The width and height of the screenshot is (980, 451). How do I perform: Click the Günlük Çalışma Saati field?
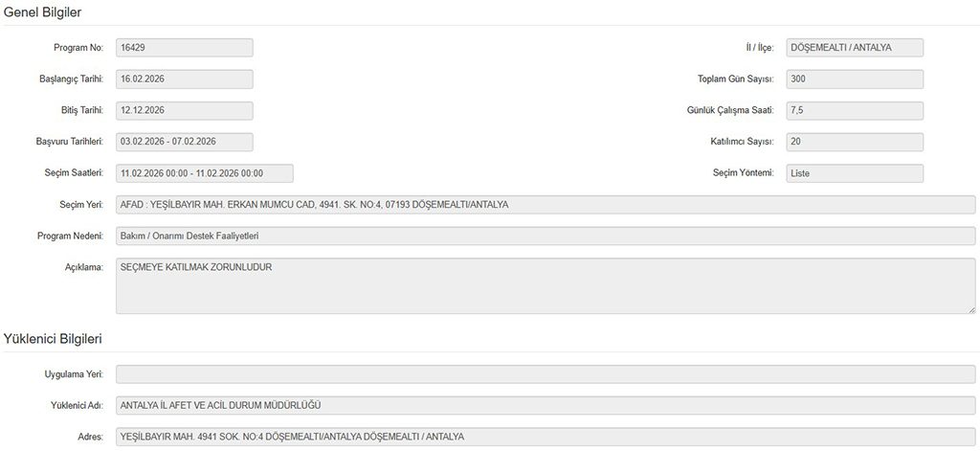tap(854, 110)
